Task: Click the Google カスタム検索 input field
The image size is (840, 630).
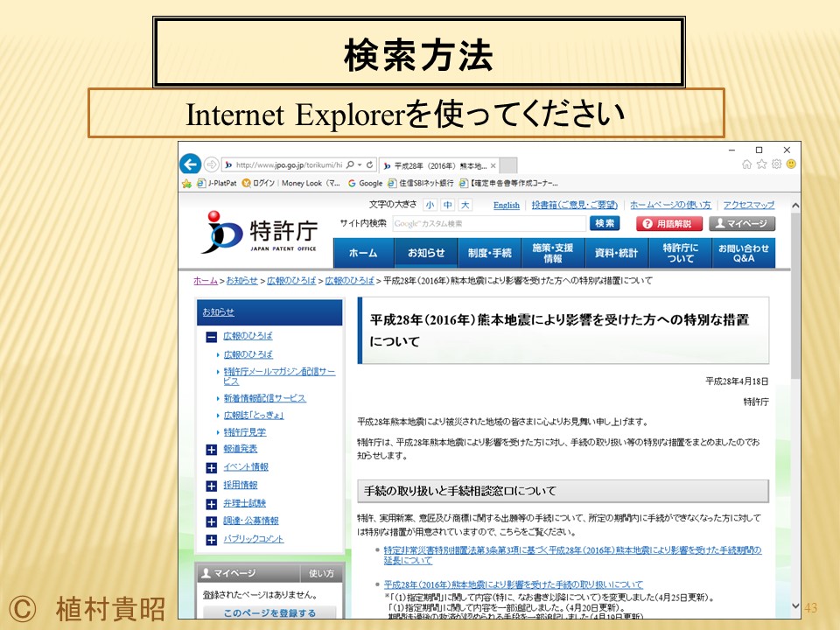Action: tap(489, 223)
